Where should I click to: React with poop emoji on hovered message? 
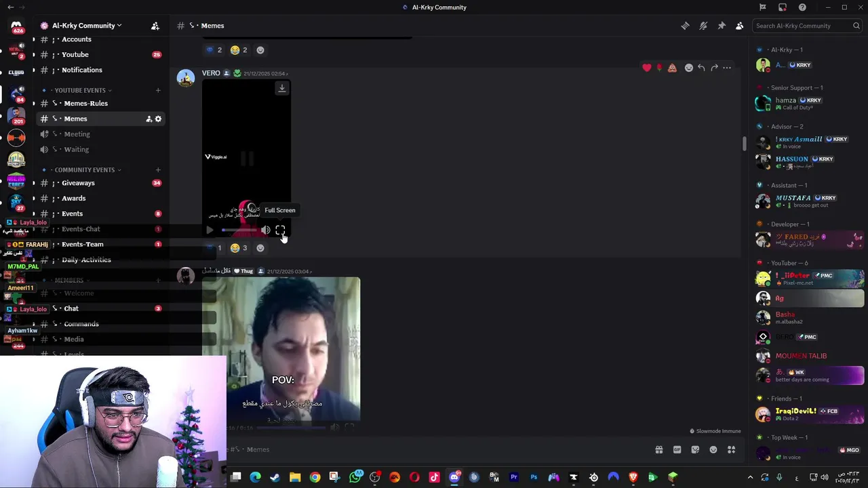click(672, 68)
